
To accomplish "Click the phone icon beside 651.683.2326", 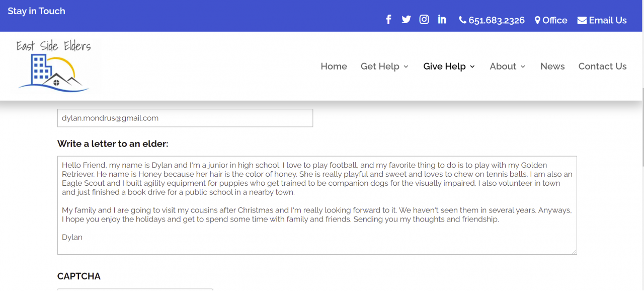I will point(462,20).
